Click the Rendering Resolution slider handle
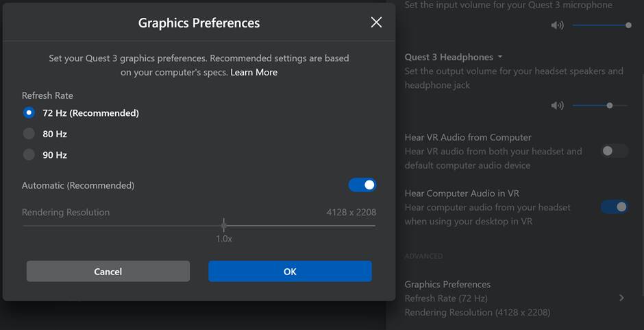644x330 pixels. tap(223, 225)
